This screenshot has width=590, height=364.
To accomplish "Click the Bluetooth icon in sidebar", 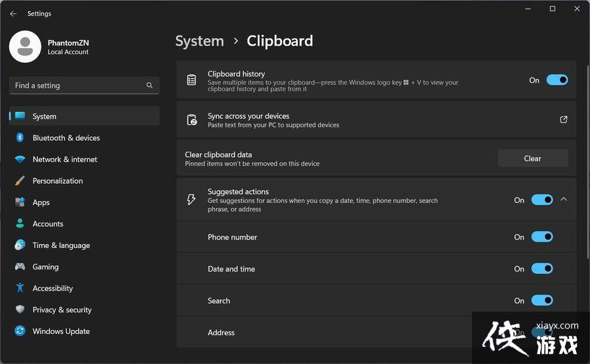I will 20,137.
